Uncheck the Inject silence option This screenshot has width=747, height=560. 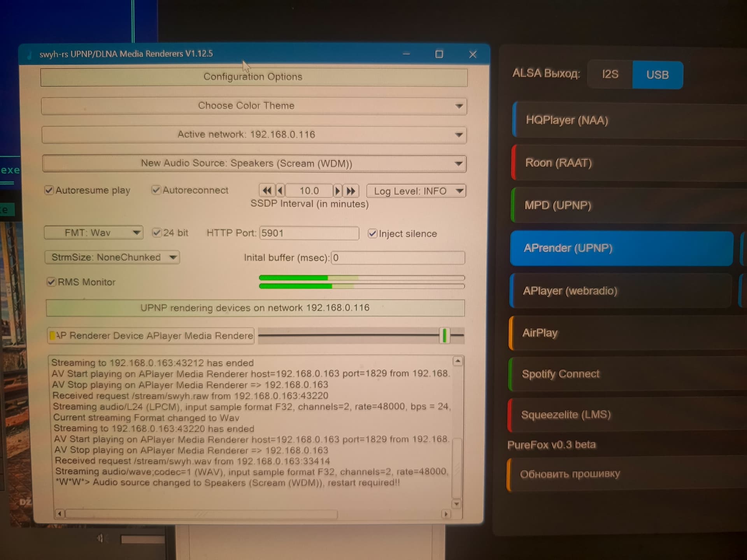(372, 233)
